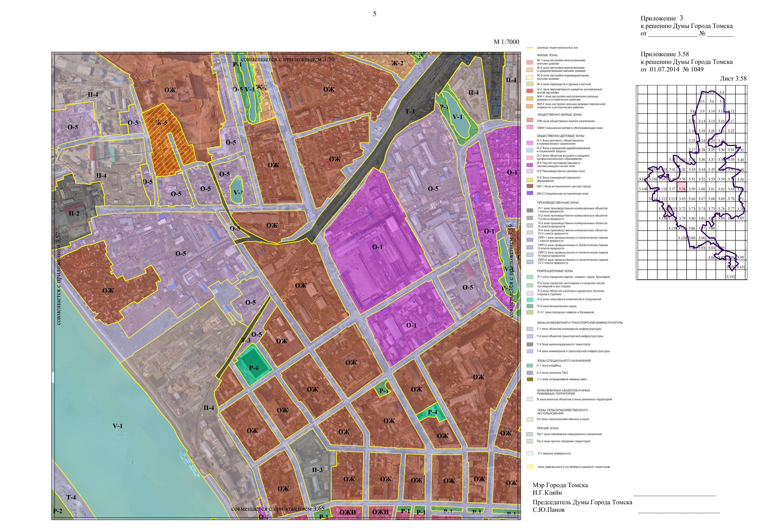This screenshot has width=760, height=532.
Task: Click the 'Лист 3.58' sheet title
Action: 733,78
